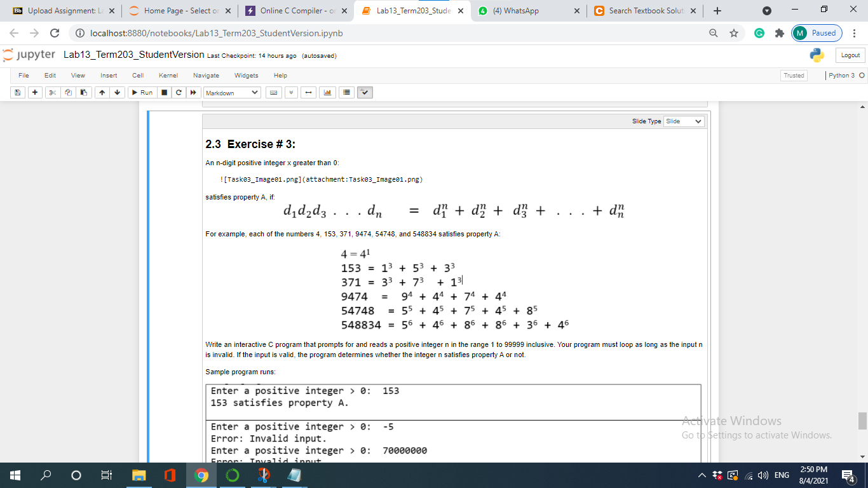Click the browser address bar
Screen dimensions: 868x488
pyautogui.click(x=254, y=32)
